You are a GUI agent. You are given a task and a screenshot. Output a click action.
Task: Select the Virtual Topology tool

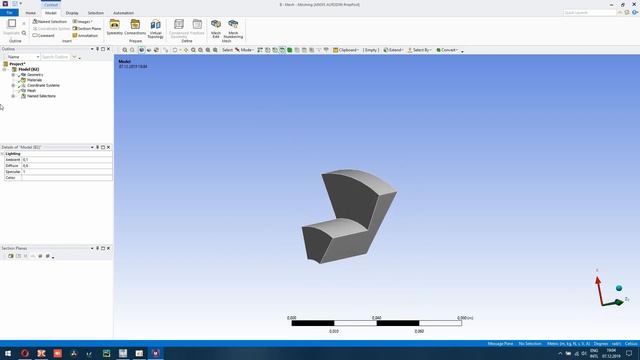(x=156, y=29)
